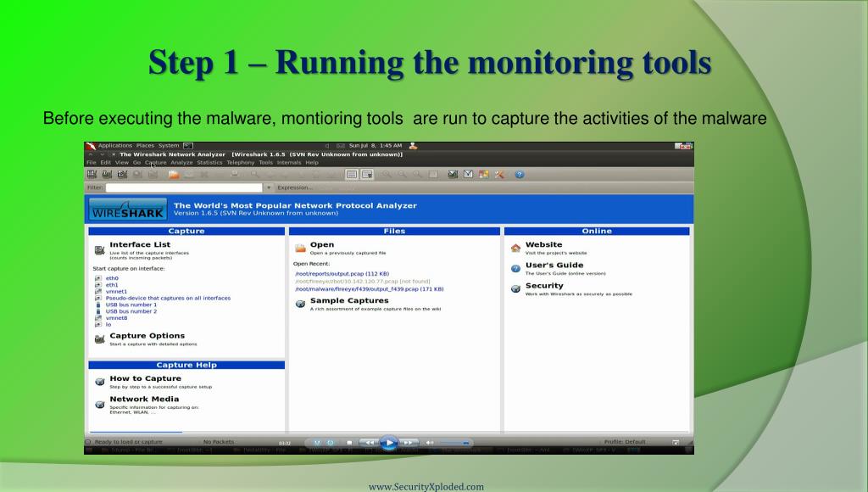This screenshot has width=868, height=492.
Task: Click the Website home icon
Action: tap(515, 248)
